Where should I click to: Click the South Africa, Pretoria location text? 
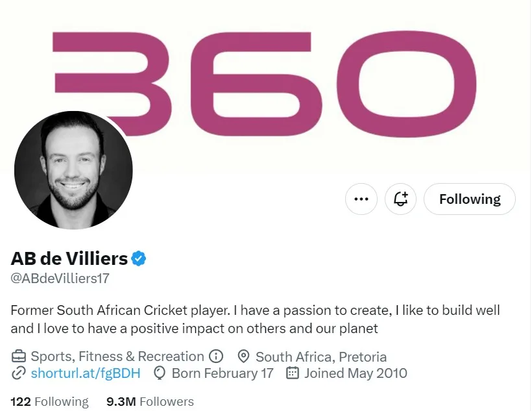pyautogui.click(x=321, y=356)
